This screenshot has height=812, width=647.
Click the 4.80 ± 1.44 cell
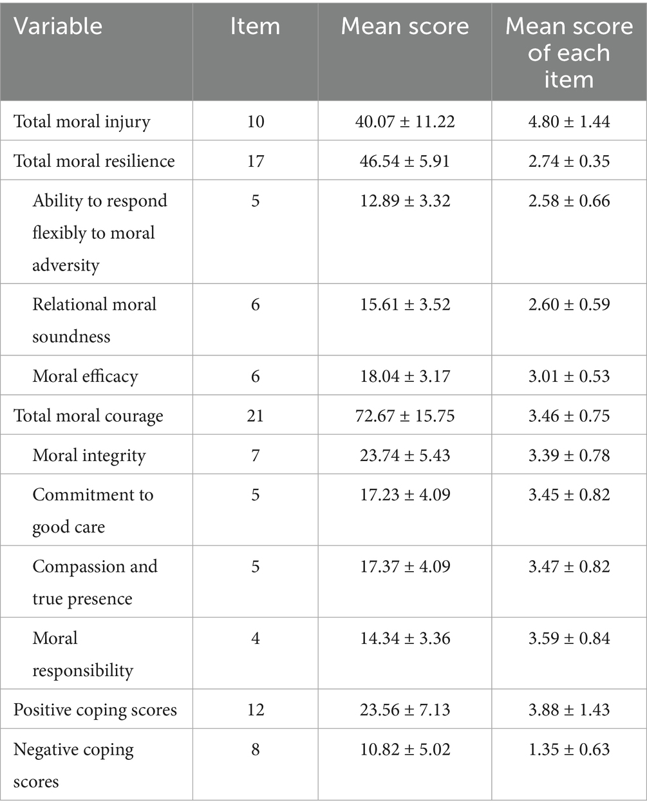(568, 122)
